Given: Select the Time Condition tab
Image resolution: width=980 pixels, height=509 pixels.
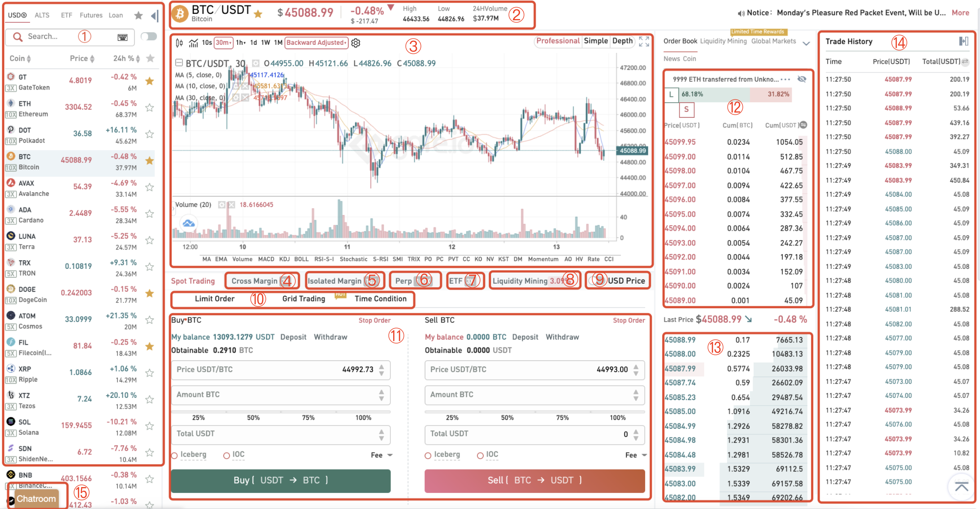Looking at the screenshot, I should (x=381, y=299).
